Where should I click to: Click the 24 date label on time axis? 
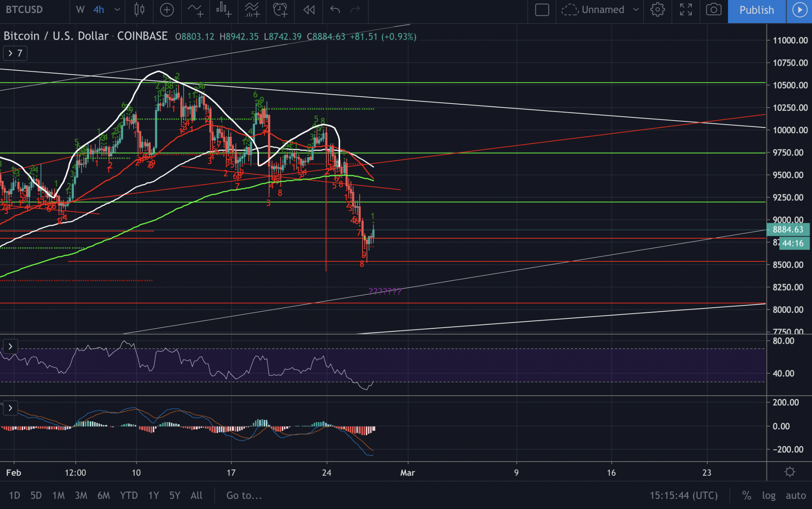click(x=326, y=472)
